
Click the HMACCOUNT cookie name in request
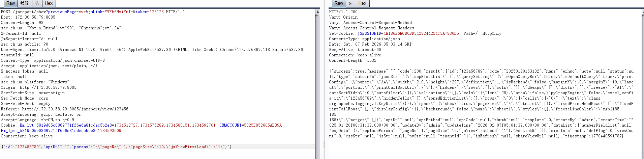coord(231,125)
